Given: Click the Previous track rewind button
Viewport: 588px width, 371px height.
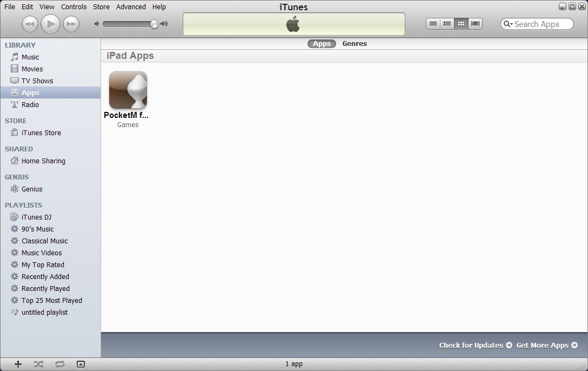Looking at the screenshot, I should click(30, 24).
